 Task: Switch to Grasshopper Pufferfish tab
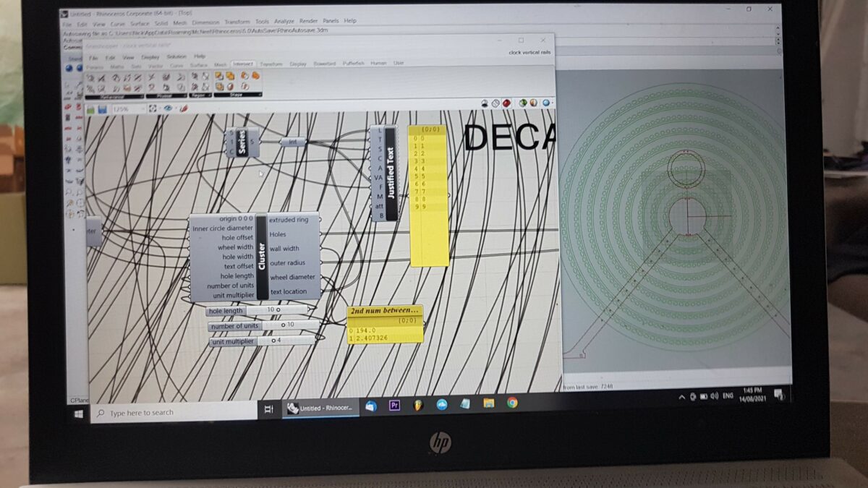(x=354, y=63)
